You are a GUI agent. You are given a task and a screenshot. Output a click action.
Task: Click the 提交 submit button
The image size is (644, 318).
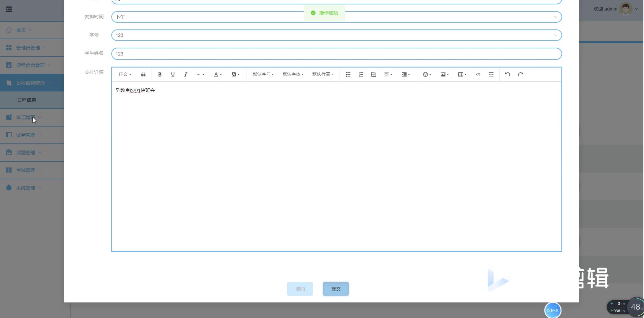336,289
